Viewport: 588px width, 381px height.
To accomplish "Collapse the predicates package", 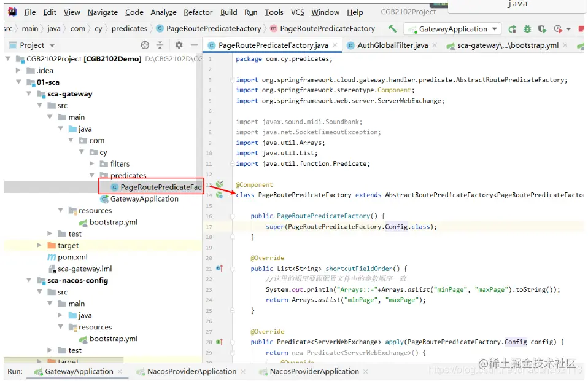I will (x=92, y=175).
